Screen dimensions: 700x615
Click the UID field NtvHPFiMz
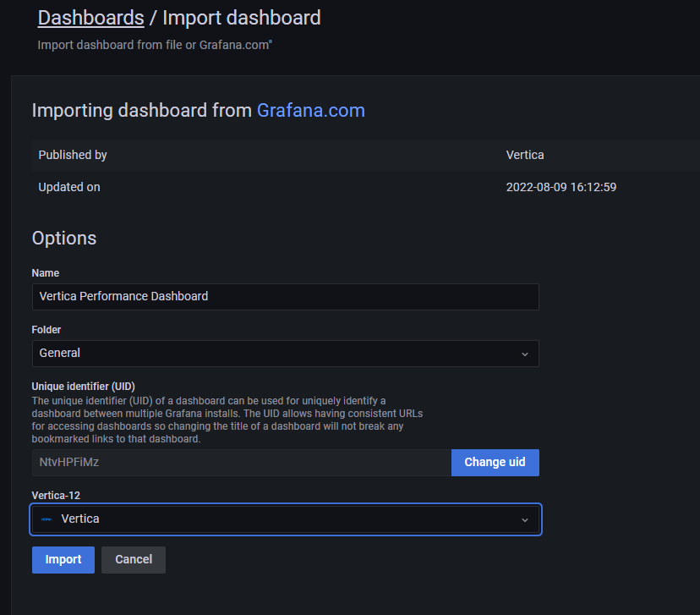(x=242, y=462)
